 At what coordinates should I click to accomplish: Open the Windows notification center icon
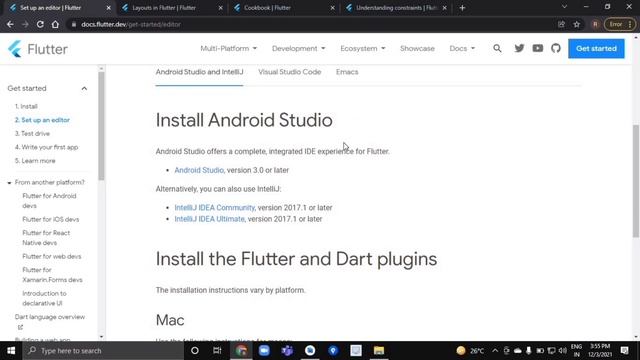click(624, 351)
